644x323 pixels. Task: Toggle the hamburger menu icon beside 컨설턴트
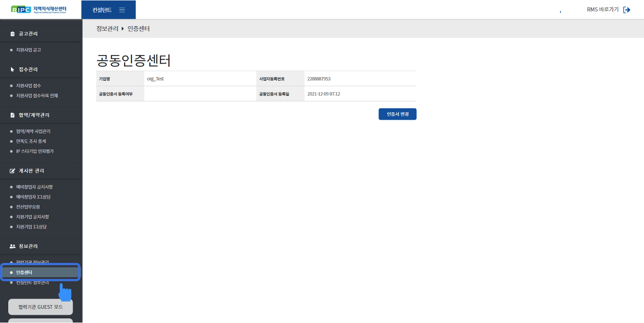point(122,10)
